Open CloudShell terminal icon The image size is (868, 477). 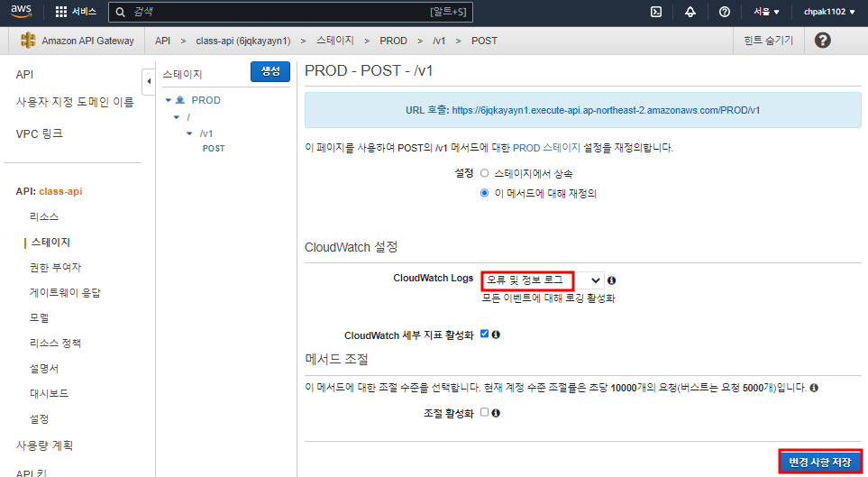pyautogui.click(x=656, y=12)
